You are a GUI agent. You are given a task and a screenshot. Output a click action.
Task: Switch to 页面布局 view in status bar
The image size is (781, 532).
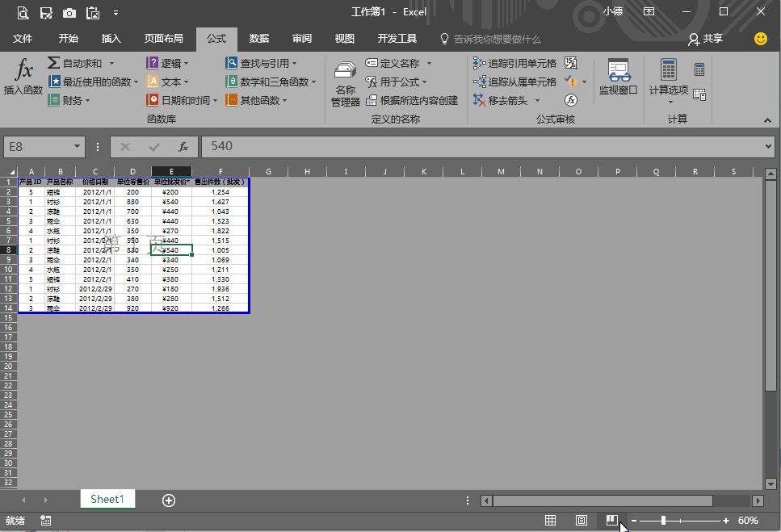581,520
